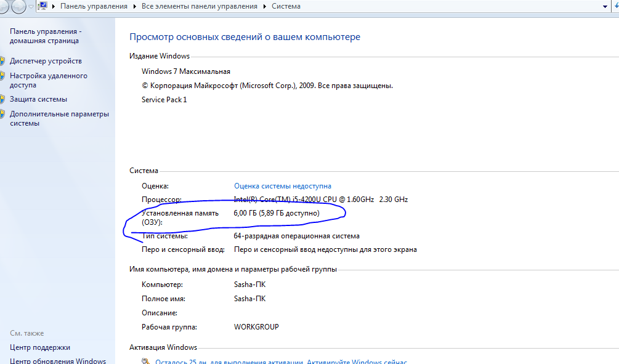Select text Windows 7 Максимальная
This screenshot has height=364, width=619.
pos(186,72)
